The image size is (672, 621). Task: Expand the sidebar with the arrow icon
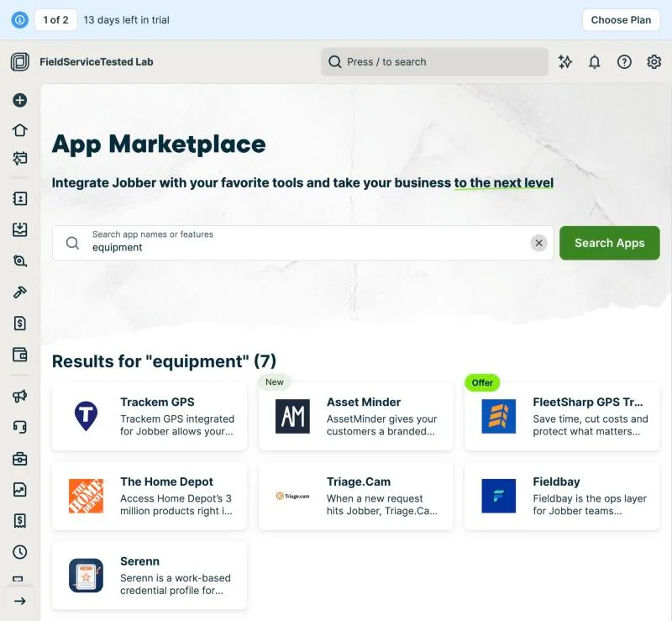click(19, 601)
